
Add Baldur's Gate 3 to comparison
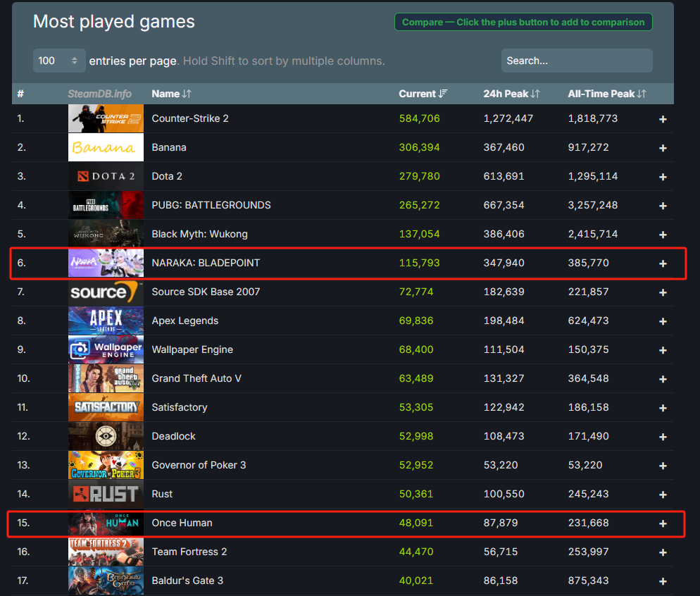point(663,581)
